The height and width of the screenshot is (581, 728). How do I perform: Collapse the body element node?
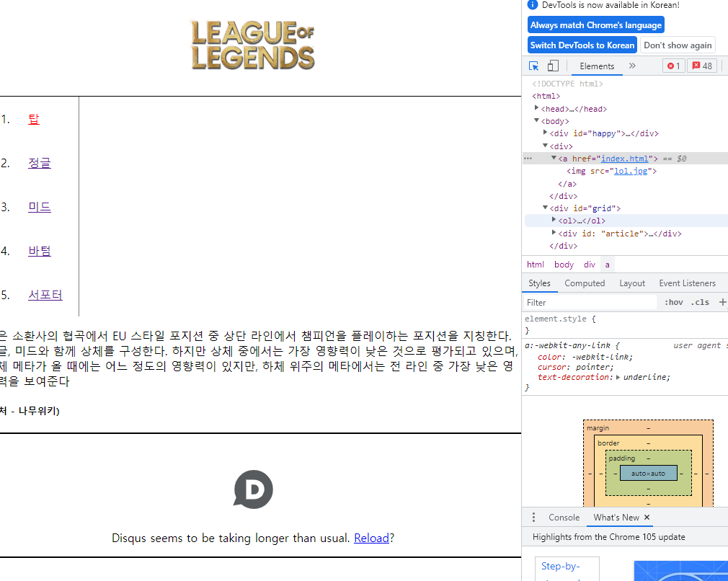(537, 121)
